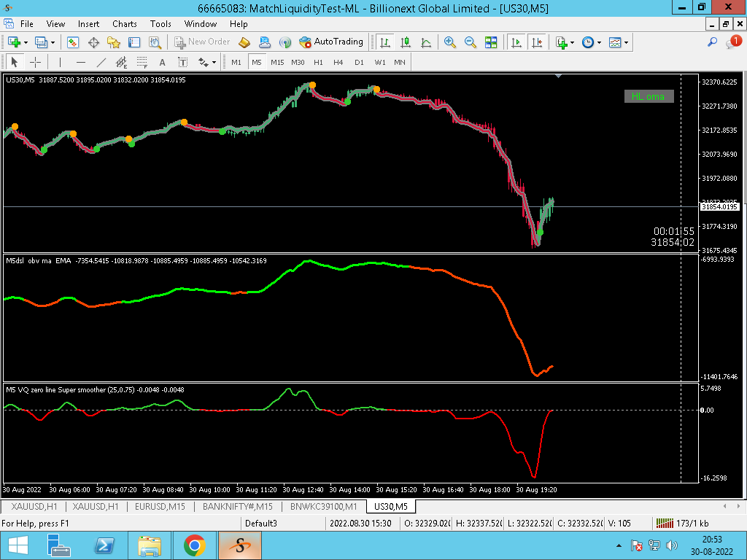Screen dimensions: 747x560
Task: Toggle the chart auto scroll button
Action: (x=516, y=42)
